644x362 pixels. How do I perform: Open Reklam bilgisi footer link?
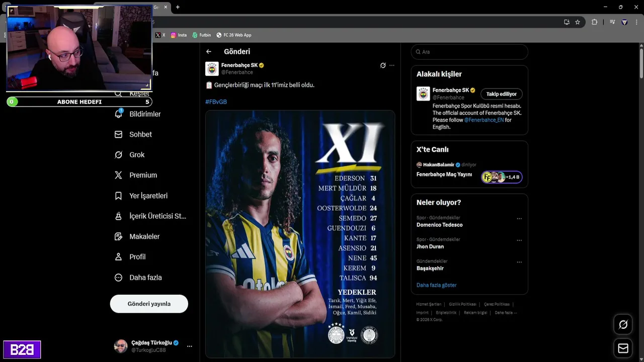point(475,313)
